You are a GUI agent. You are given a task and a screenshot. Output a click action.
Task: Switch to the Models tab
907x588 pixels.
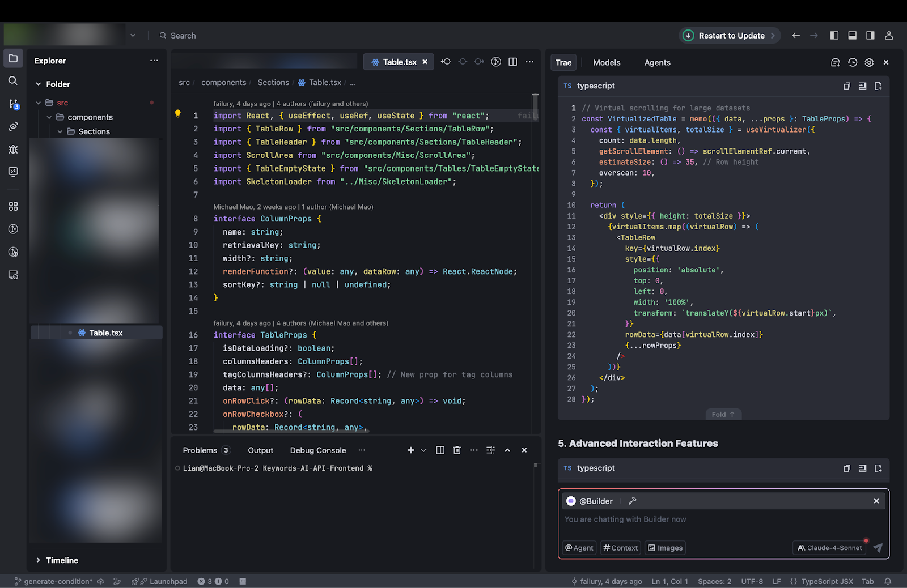tap(607, 63)
